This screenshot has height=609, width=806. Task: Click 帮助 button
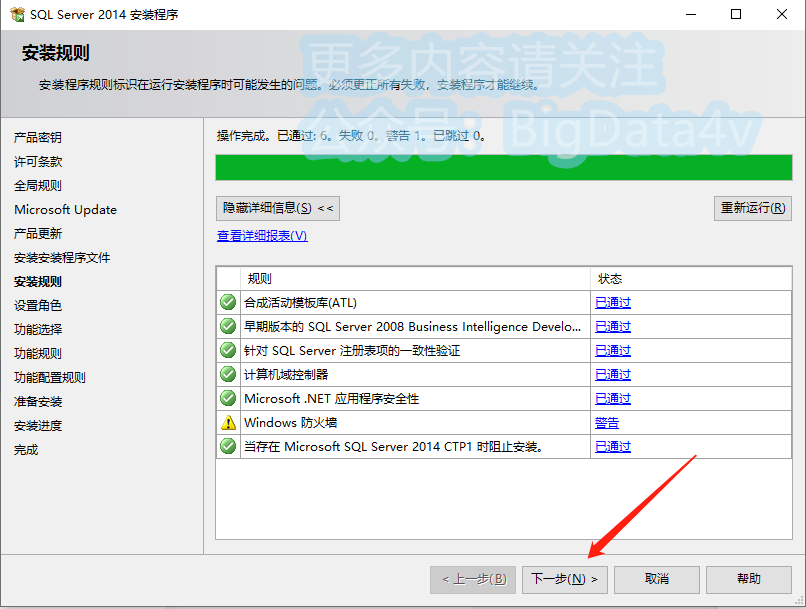[x=748, y=579]
